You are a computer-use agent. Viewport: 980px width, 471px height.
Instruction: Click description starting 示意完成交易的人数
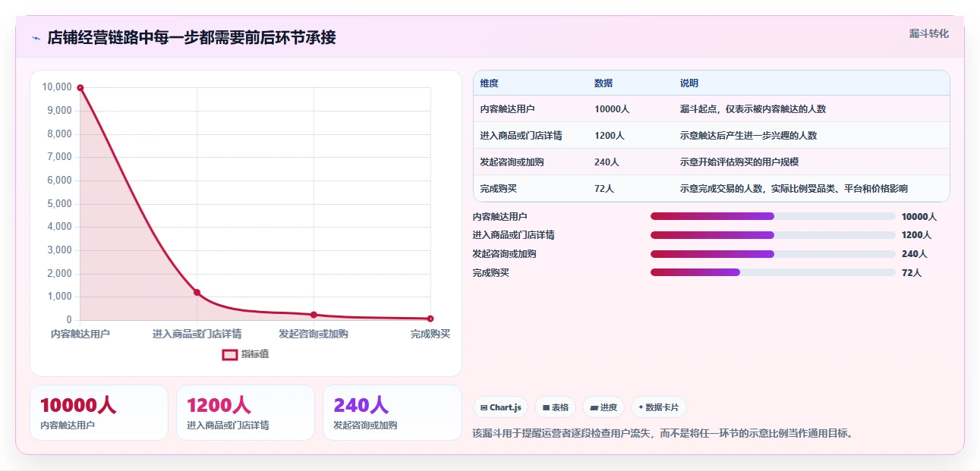(x=794, y=188)
